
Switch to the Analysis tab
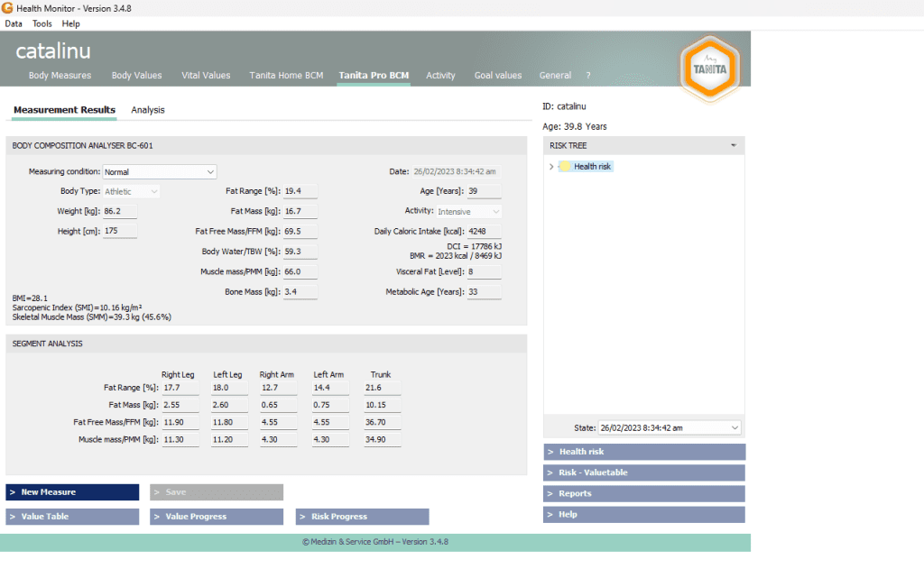tap(148, 110)
